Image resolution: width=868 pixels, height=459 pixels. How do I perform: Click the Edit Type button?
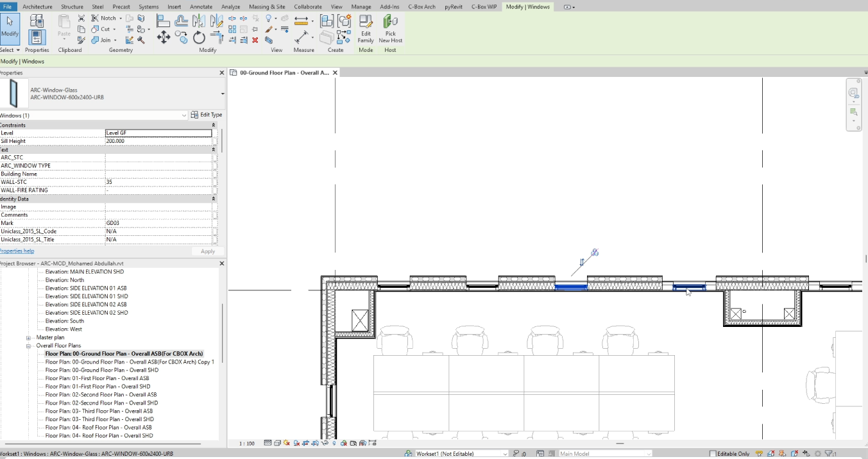point(207,115)
